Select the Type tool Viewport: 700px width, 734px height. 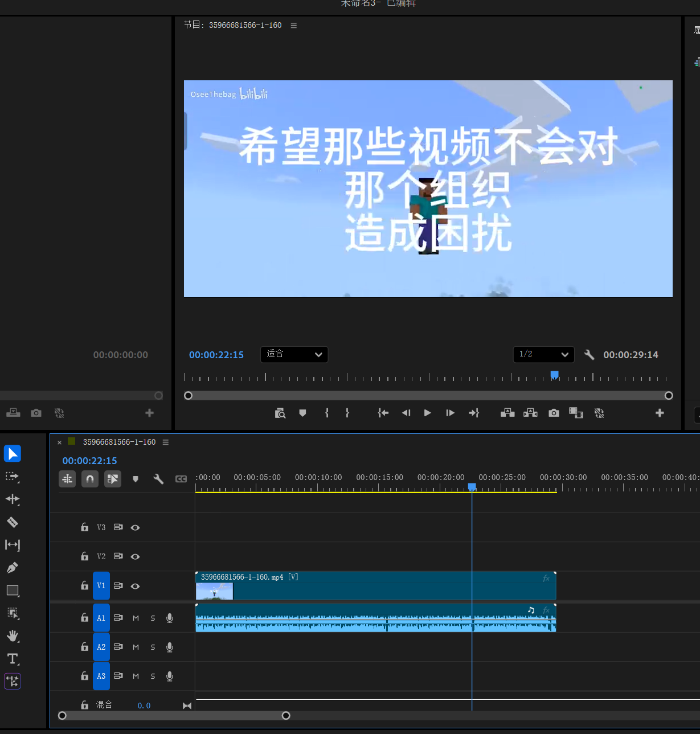coord(13,659)
